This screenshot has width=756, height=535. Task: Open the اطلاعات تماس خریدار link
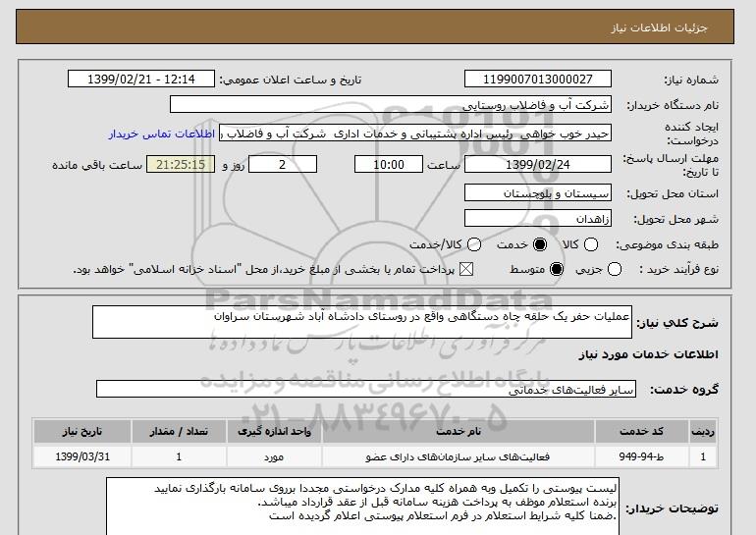pyautogui.click(x=162, y=134)
